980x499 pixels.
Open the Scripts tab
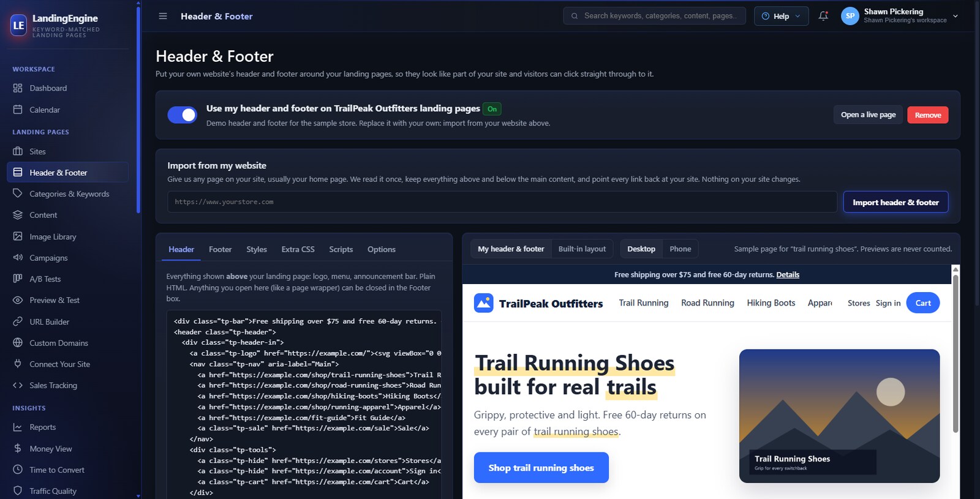tap(341, 249)
